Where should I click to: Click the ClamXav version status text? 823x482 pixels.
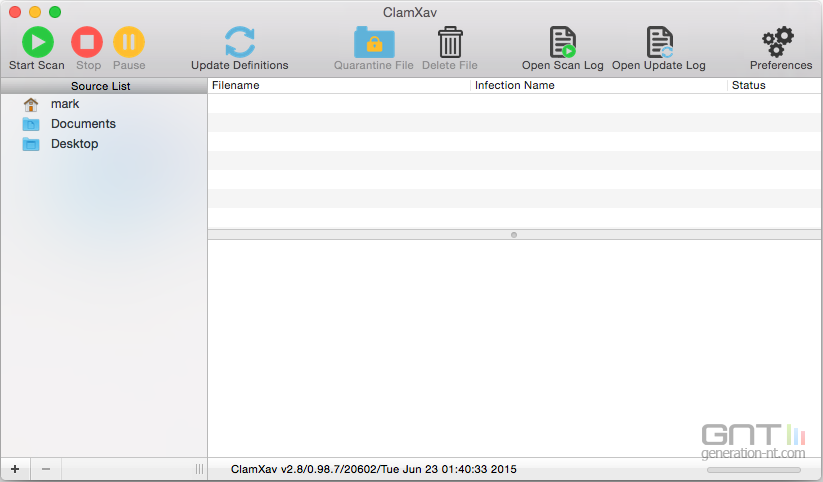click(374, 469)
